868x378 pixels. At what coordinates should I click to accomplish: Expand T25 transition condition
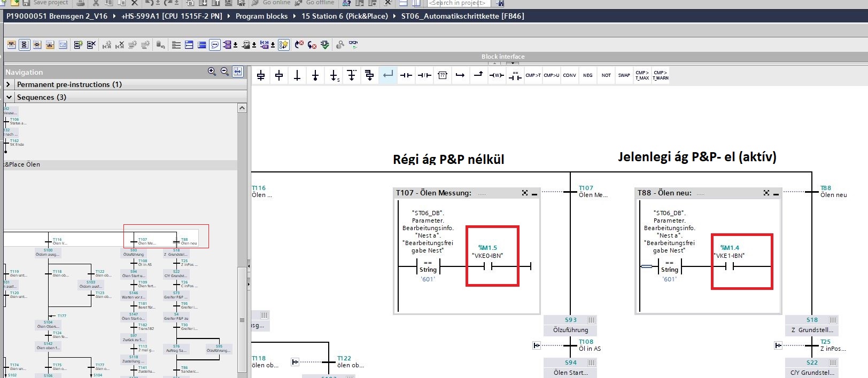(778, 345)
